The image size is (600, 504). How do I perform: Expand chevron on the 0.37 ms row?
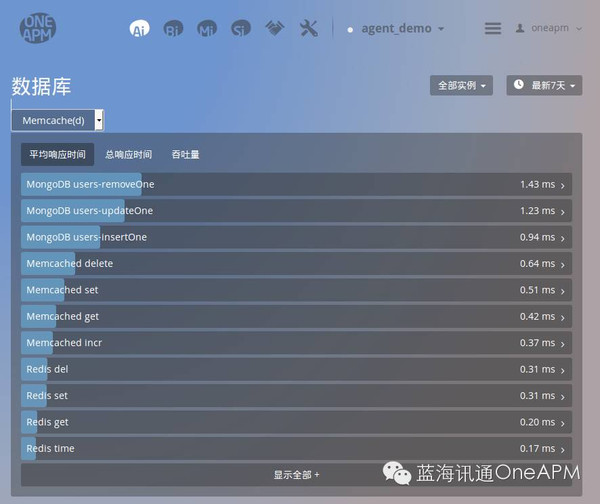click(x=563, y=344)
